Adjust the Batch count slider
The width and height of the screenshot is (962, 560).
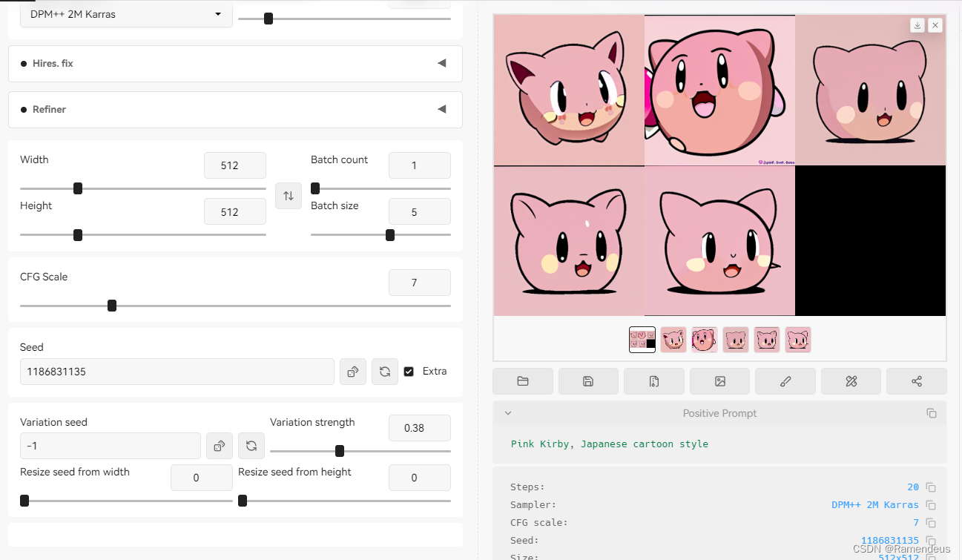click(x=380, y=188)
